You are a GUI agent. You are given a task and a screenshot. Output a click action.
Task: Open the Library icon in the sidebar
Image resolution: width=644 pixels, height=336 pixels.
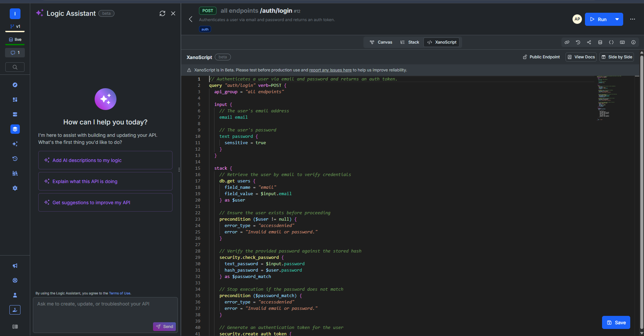[x=15, y=173]
